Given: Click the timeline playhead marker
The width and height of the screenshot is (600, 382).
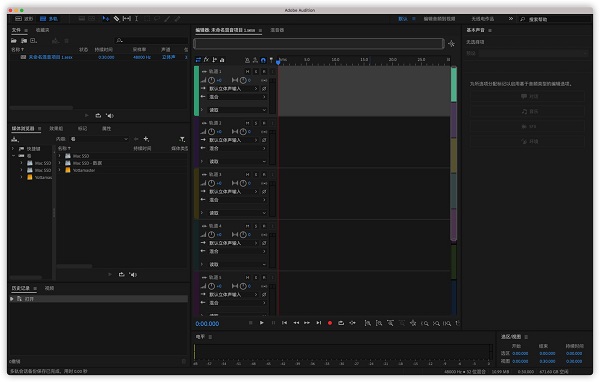Looking at the screenshot, I should point(278,61).
